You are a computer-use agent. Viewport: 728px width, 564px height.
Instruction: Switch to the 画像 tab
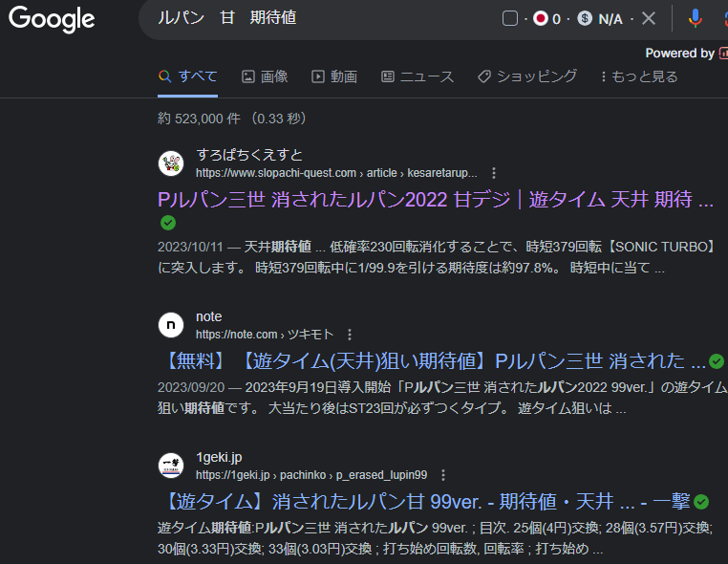point(265,76)
